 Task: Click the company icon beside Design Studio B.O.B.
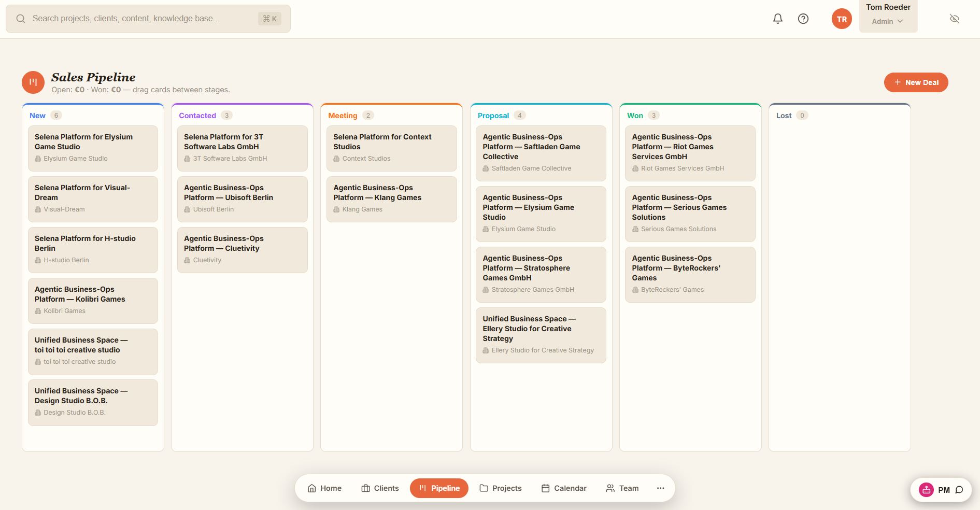[x=38, y=413]
